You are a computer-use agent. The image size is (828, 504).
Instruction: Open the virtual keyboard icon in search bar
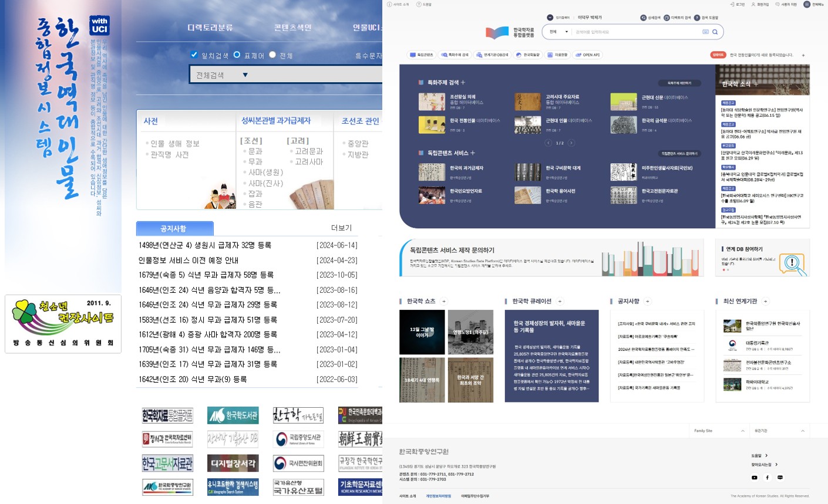coord(705,32)
